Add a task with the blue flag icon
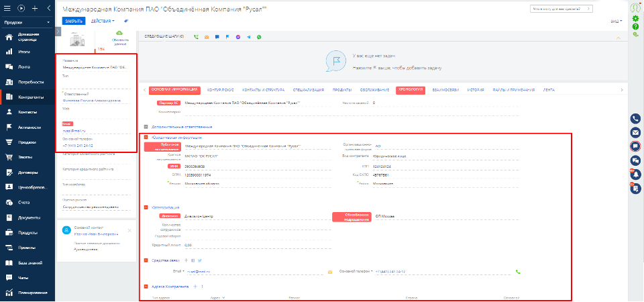644x302 pixels. click(227, 37)
